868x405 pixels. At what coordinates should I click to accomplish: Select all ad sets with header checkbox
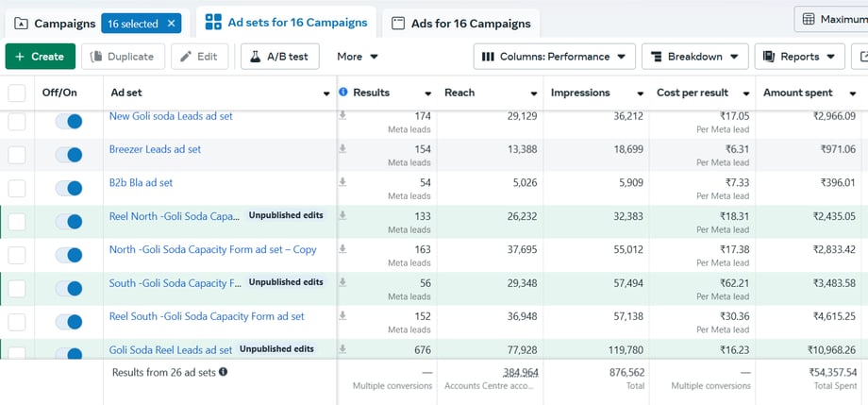click(x=17, y=93)
